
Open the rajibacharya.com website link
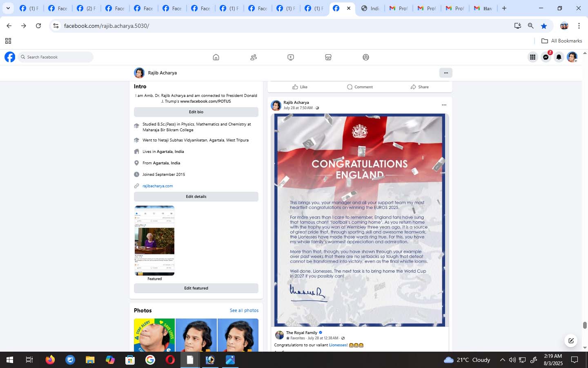(158, 186)
